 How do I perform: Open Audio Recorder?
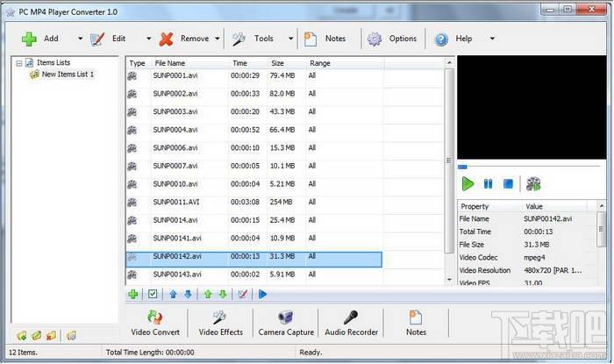tap(351, 323)
